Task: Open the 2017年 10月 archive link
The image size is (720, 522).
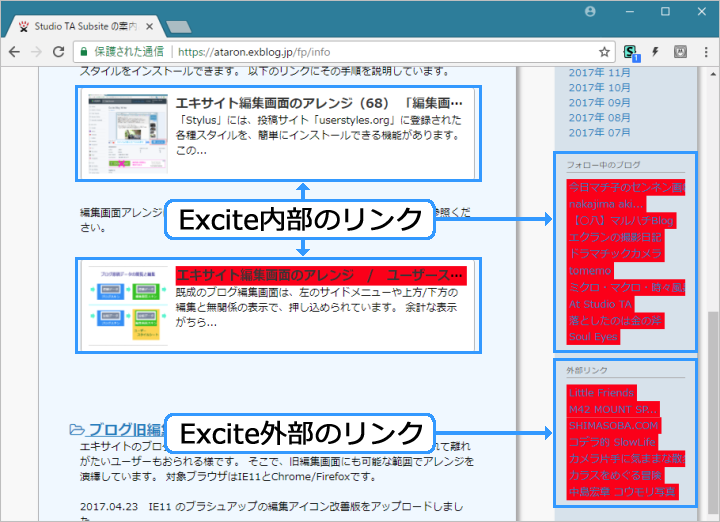Action: pos(599,88)
